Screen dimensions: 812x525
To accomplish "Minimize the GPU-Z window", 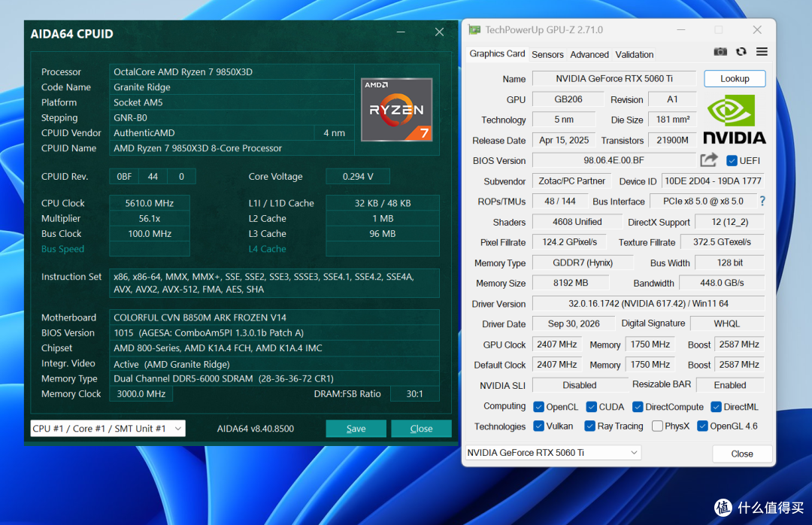I will (x=681, y=30).
